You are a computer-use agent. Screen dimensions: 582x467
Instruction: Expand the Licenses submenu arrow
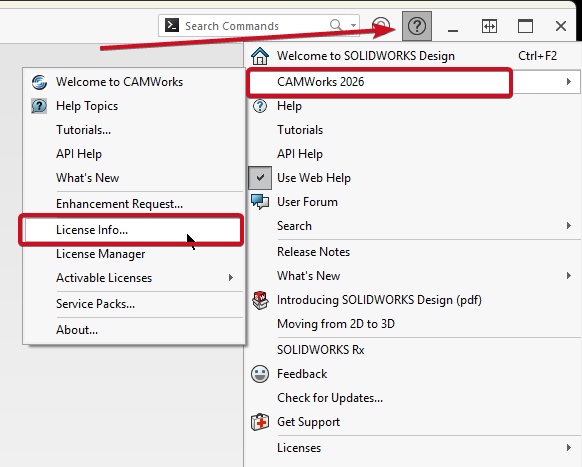click(569, 448)
